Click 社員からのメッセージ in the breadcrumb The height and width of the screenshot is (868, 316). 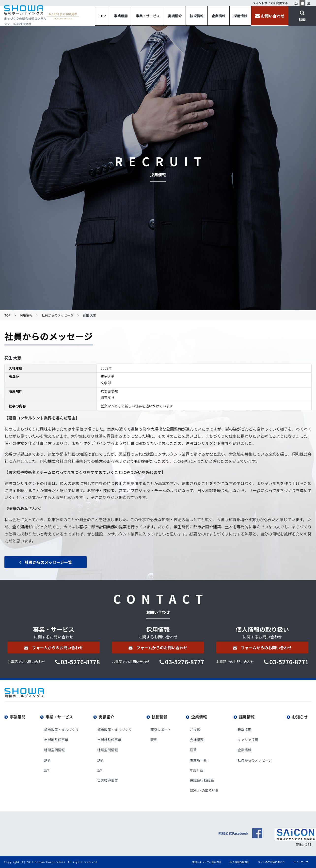[x=58, y=315]
